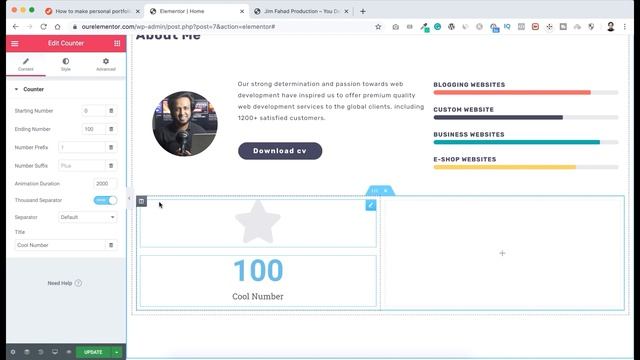Viewport: 640px width, 360px height.
Task: Open the Chrome three-dot menu
Action: click(624, 27)
